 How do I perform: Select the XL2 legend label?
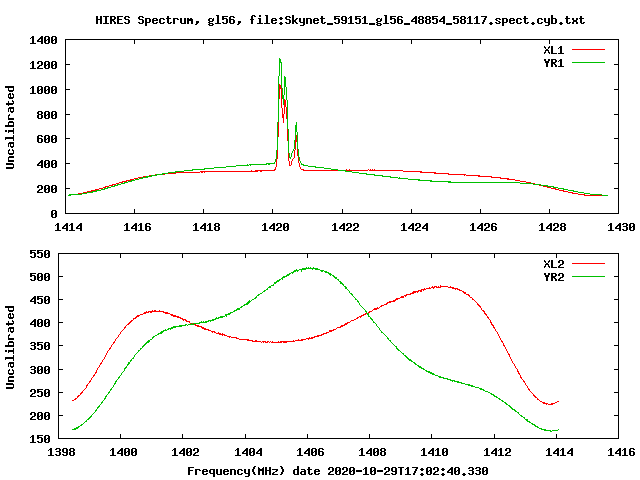(x=553, y=264)
